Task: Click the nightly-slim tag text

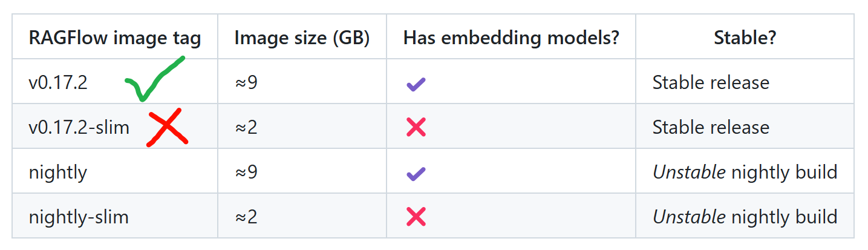Action: [79, 217]
